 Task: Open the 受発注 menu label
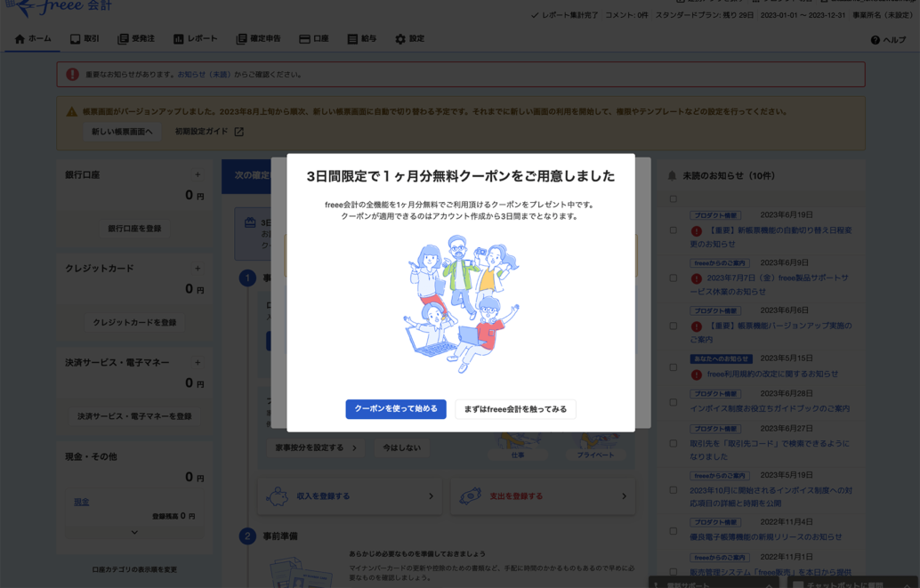(143, 39)
